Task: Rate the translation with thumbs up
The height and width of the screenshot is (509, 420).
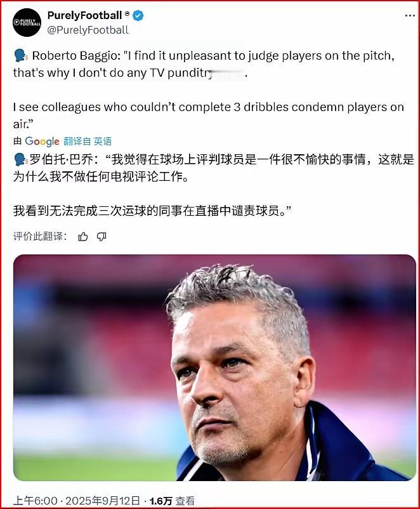Action: click(x=83, y=237)
